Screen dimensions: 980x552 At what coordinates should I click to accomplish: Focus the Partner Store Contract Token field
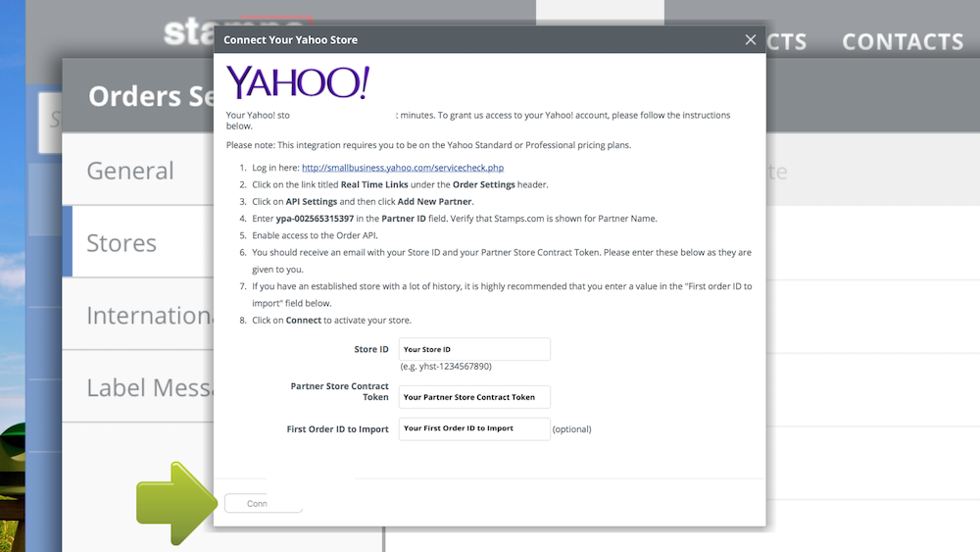tap(474, 397)
